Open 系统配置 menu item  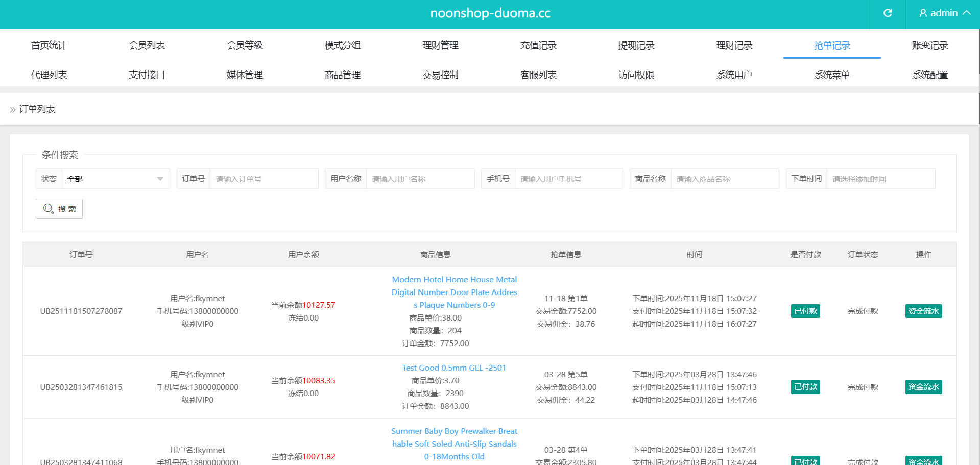[929, 75]
